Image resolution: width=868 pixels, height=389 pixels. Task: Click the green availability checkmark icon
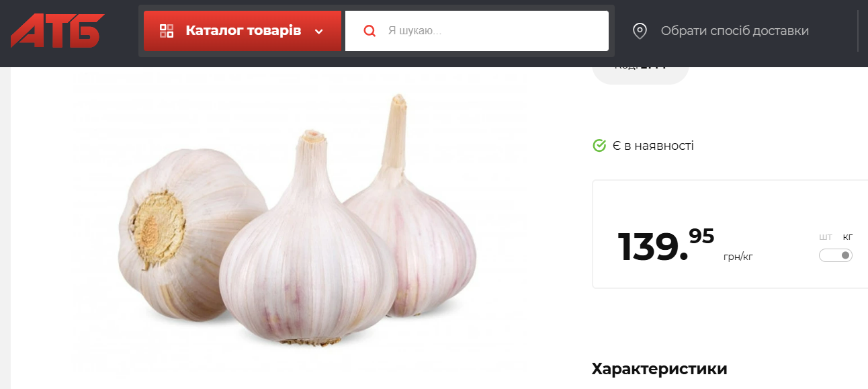pyautogui.click(x=599, y=145)
